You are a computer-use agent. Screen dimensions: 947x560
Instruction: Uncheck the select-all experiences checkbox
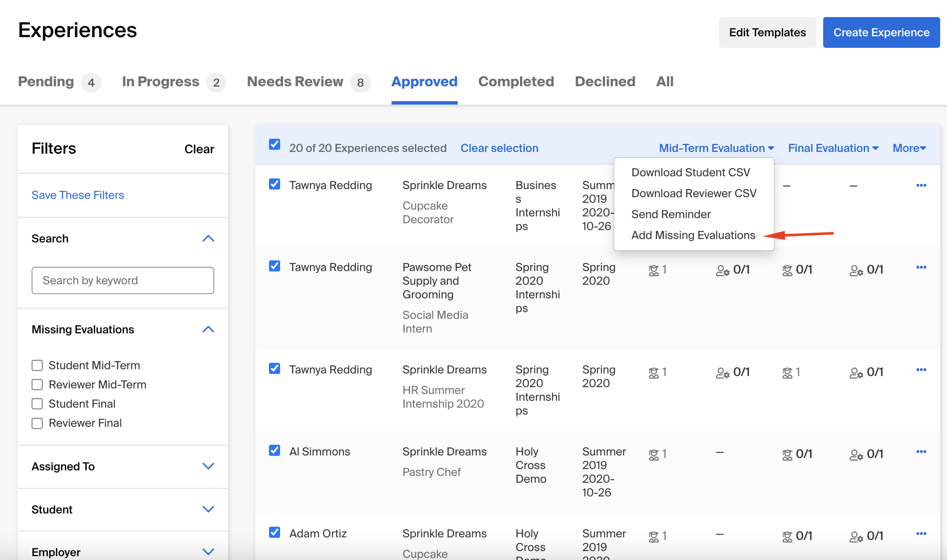pyautogui.click(x=275, y=144)
